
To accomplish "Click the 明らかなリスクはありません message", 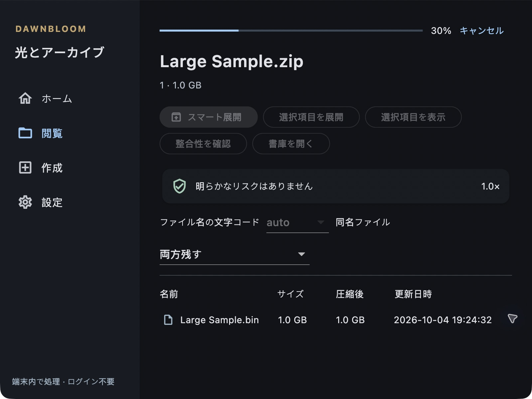I will click(x=254, y=186).
